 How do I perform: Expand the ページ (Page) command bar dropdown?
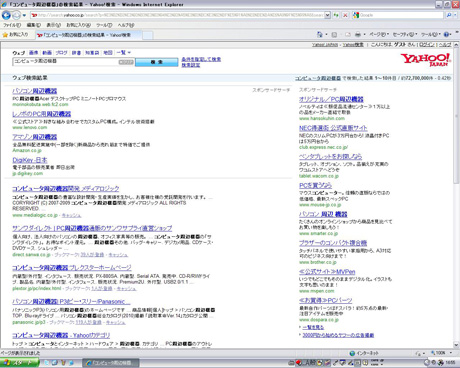click(379, 34)
